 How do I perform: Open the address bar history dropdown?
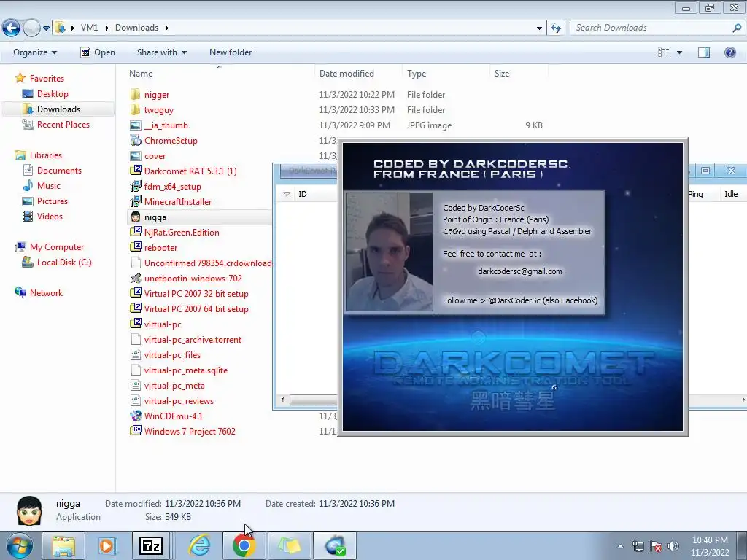539,28
